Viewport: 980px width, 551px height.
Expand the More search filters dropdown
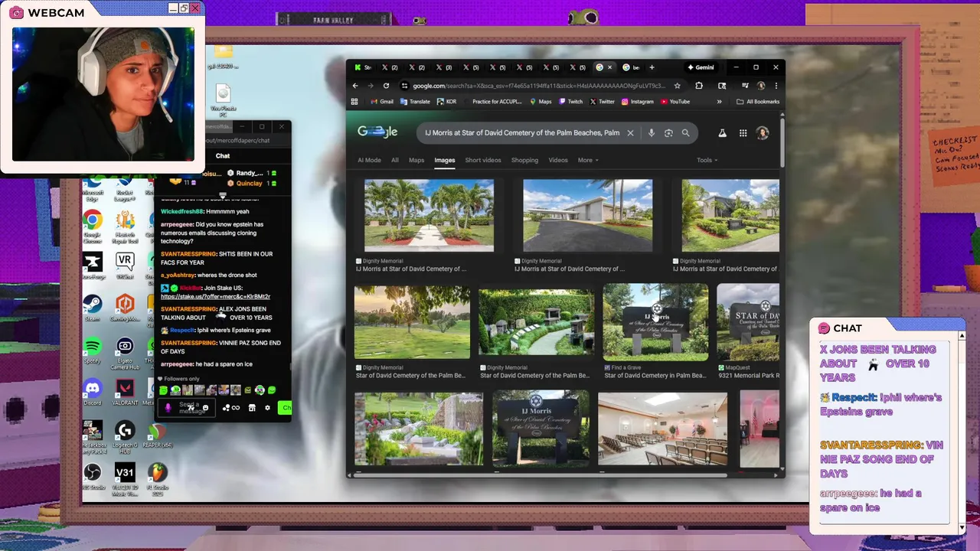point(588,160)
